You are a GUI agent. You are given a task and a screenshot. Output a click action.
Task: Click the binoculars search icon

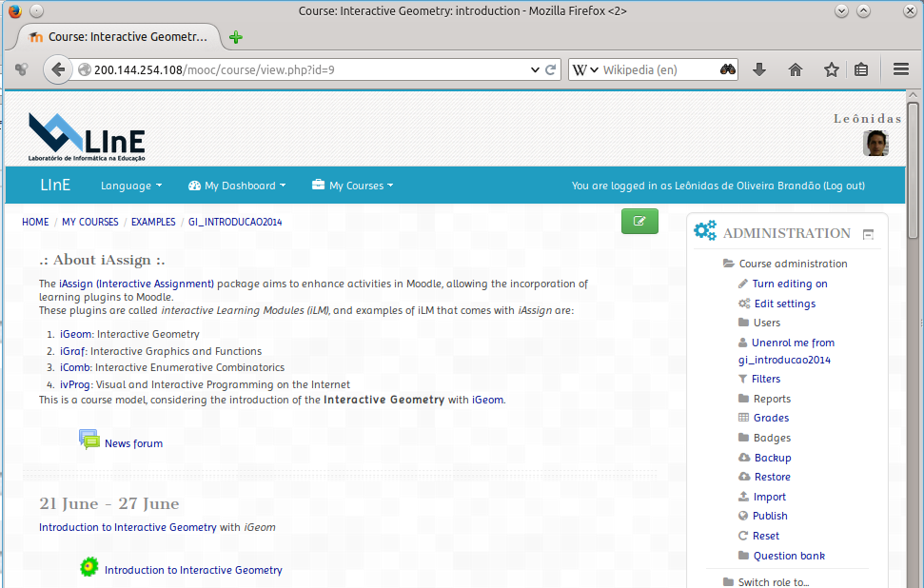tap(728, 69)
